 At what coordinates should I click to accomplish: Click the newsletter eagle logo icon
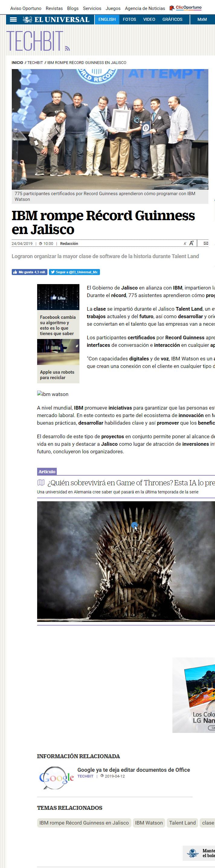click(193, 853)
